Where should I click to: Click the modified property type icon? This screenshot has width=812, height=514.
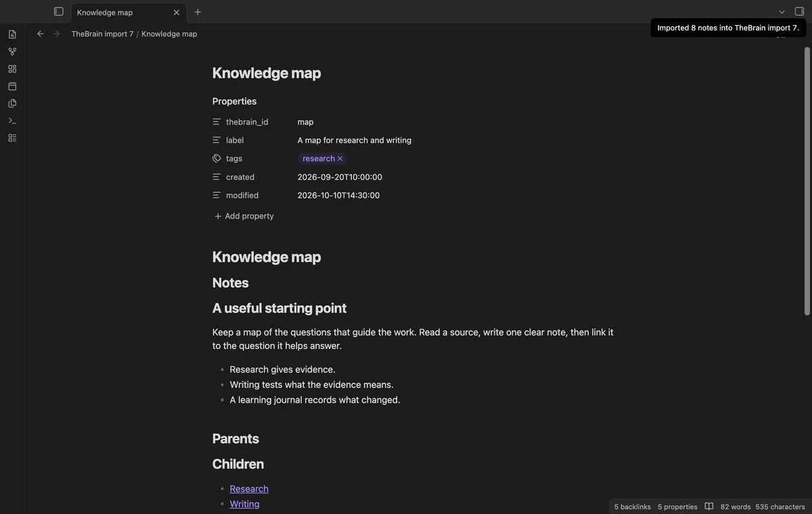(217, 195)
